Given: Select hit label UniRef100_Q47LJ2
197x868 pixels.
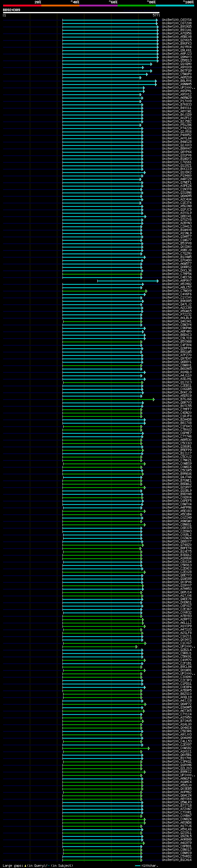Looking at the screenshot, I should pyautogui.click(x=177, y=304).
